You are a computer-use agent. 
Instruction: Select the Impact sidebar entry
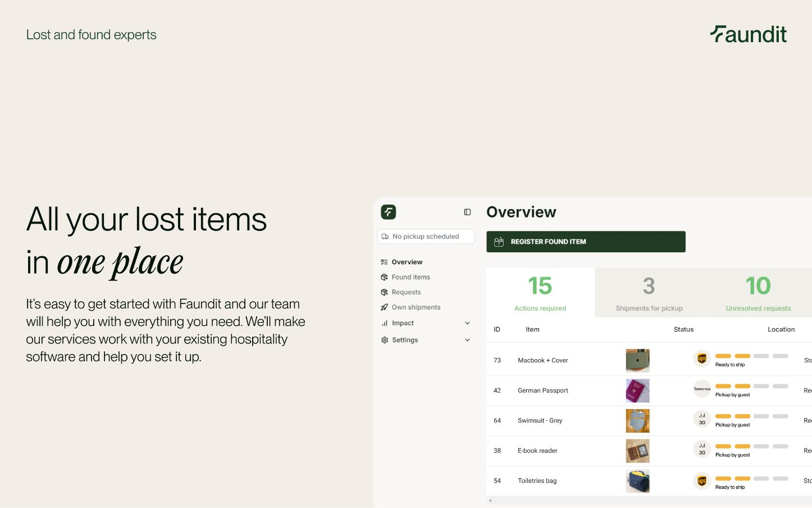pyautogui.click(x=403, y=323)
